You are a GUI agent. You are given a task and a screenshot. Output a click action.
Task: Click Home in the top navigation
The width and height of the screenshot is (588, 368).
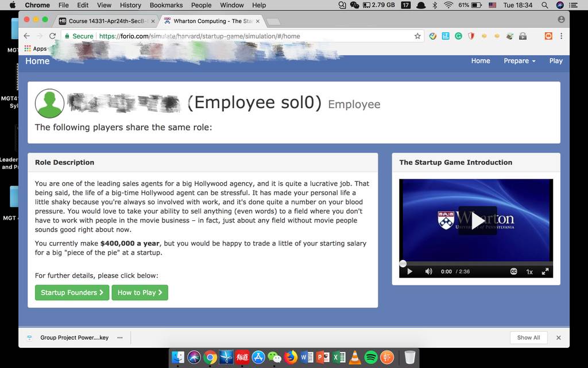tap(481, 61)
